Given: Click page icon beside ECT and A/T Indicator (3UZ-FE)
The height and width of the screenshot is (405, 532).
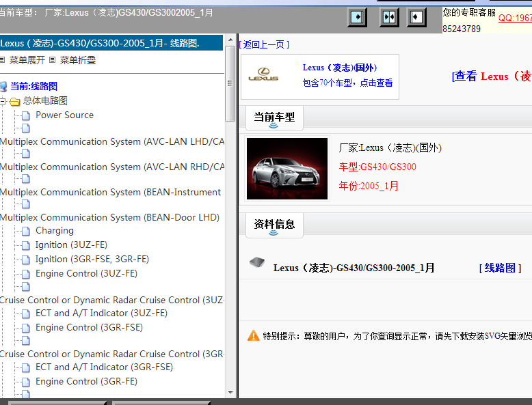Looking at the screenshot, I should point(26,314).
